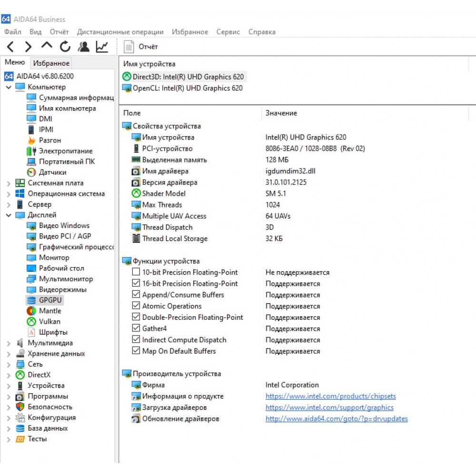Open the Mantle page
Screen dimensions: 476x476
pyautogui.click(x=44, y=311)
